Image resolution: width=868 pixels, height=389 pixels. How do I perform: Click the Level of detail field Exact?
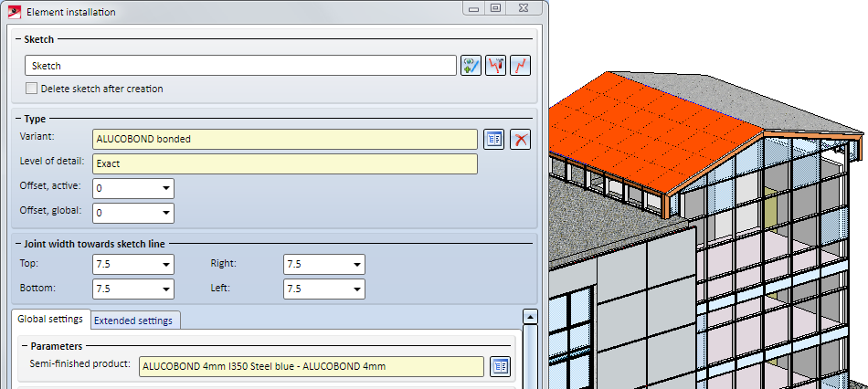tap(285, 163)
